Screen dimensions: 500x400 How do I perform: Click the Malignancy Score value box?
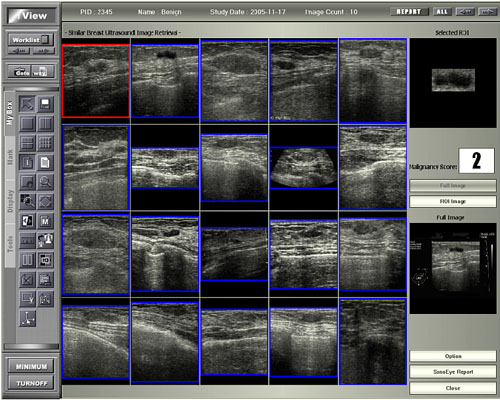[x=477, y=161]
